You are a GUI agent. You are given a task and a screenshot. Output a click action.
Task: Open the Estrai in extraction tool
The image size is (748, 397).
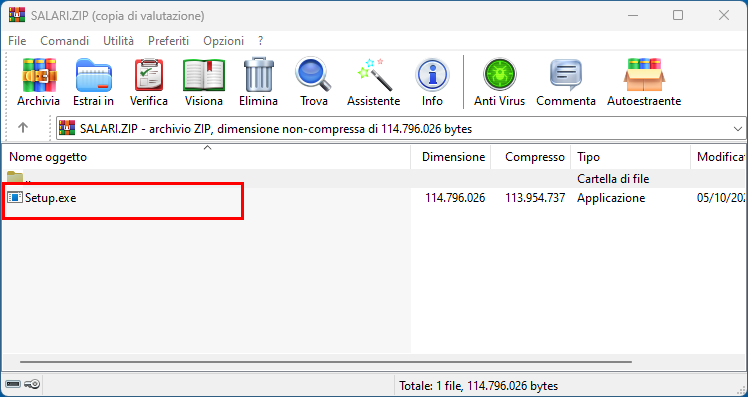pos(94,82)
